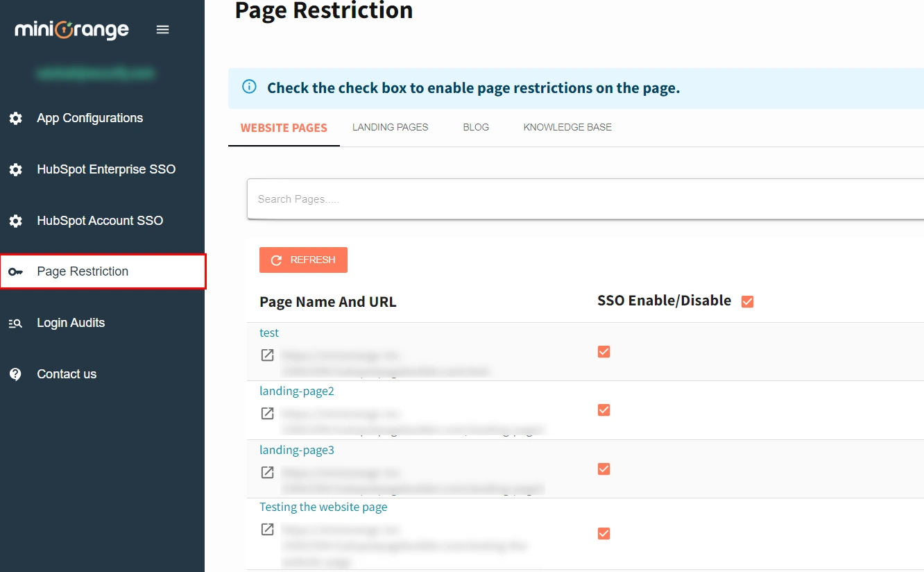Click the Login Audits search-list icon

[x=15, y=323]
